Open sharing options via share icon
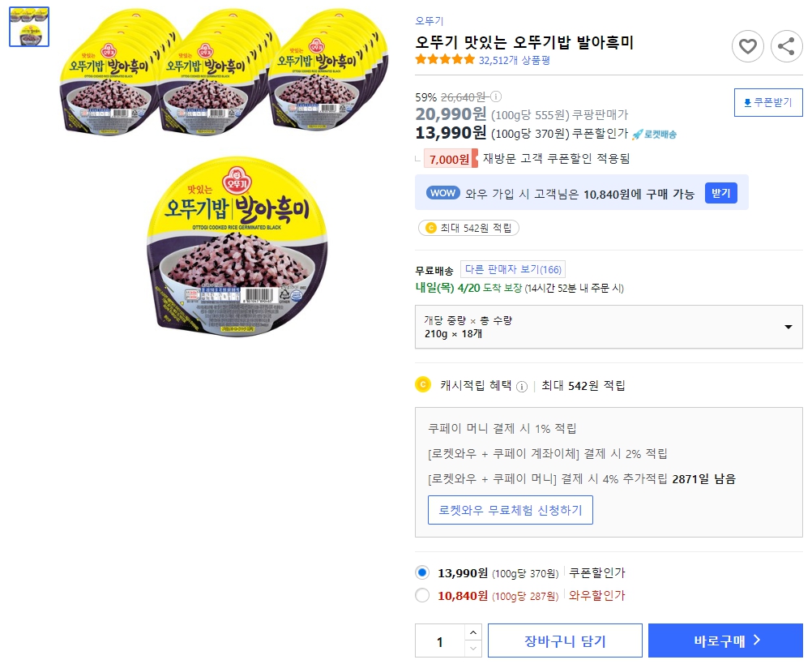 786,46
